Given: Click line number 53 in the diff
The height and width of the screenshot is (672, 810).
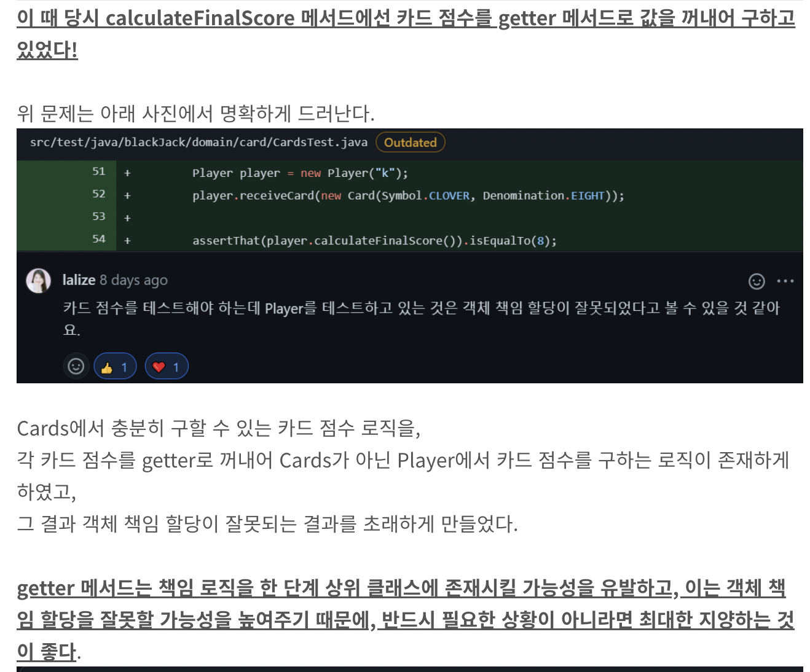Looking at the screenshot, I should (x=99, y=217).
